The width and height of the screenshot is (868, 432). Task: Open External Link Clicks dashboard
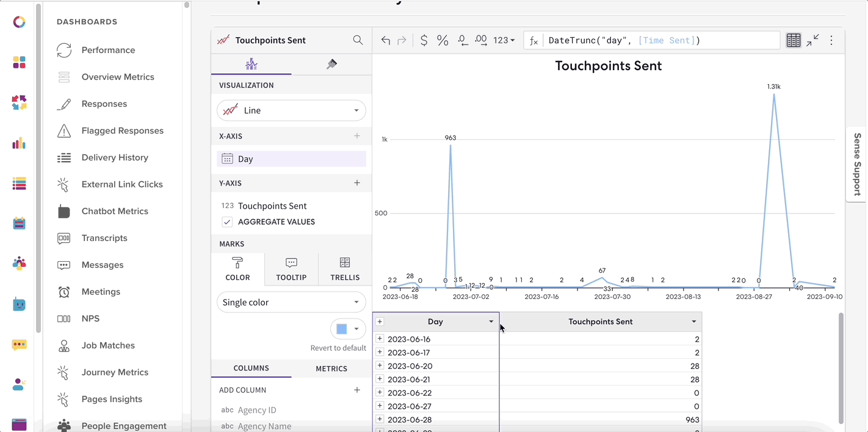coord(122,184)
